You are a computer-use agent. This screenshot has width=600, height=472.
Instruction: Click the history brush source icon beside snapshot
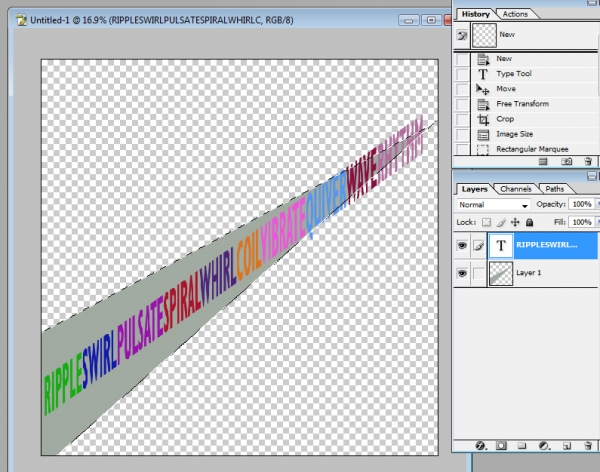point(462,36)
